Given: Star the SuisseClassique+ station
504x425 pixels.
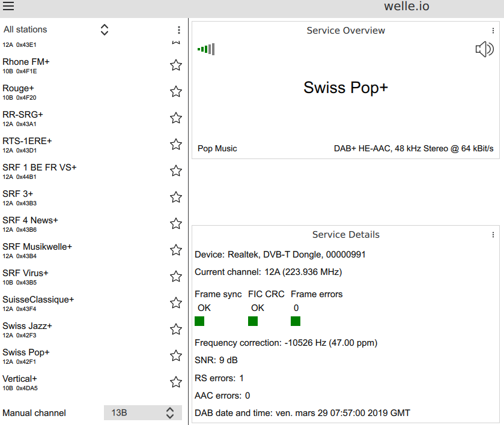Looking at the screenshot, I should (176, 303).
